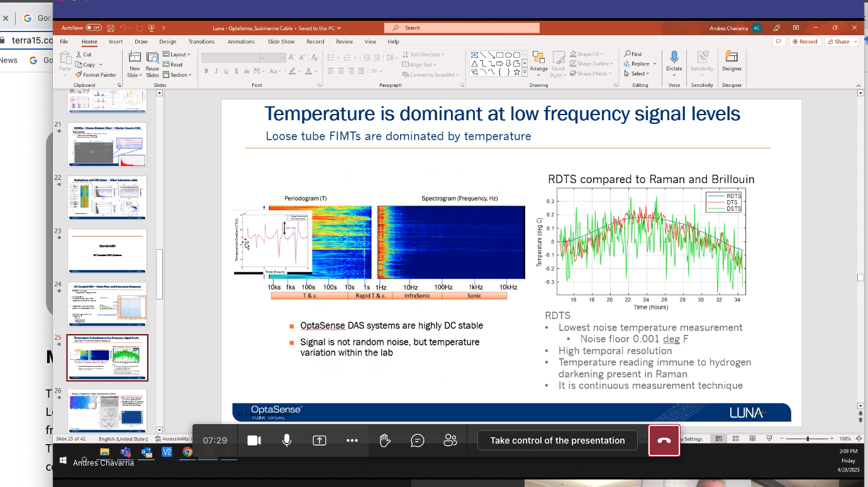Open Google Chrome from the taskbar
The height and width of the screenshot is (487, 868).
(187, 452)
